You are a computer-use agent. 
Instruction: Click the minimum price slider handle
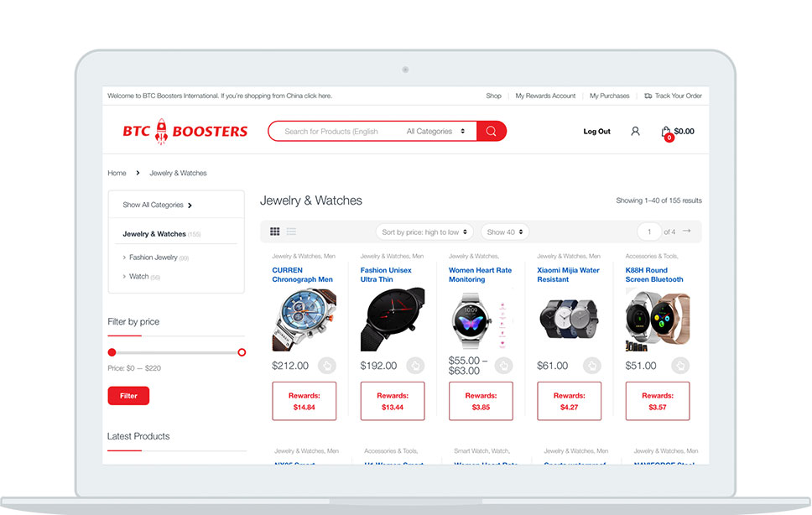(x=112, y=352)
